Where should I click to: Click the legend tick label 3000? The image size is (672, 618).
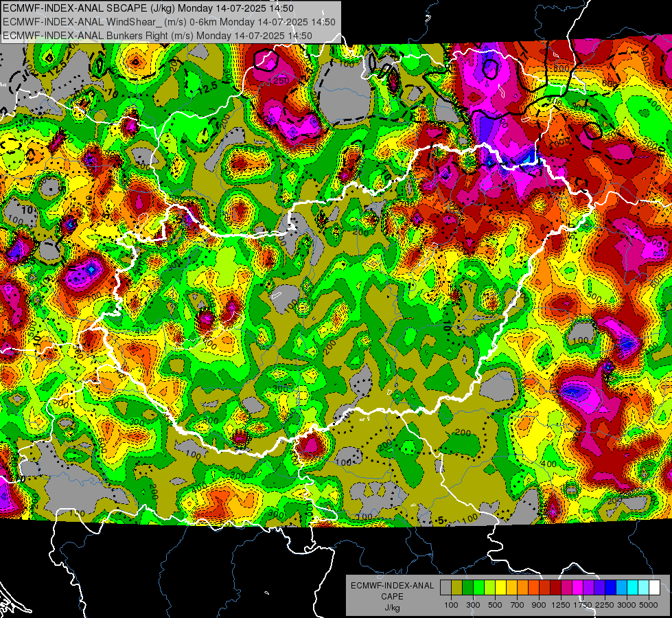coord(627,605)
